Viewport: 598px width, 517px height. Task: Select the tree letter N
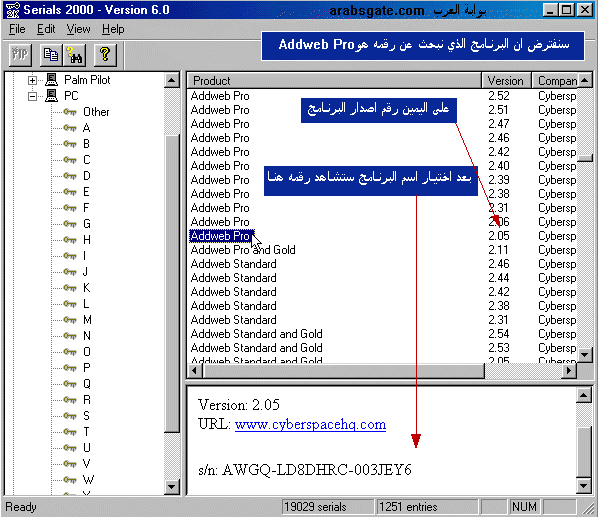click(87, 336)
